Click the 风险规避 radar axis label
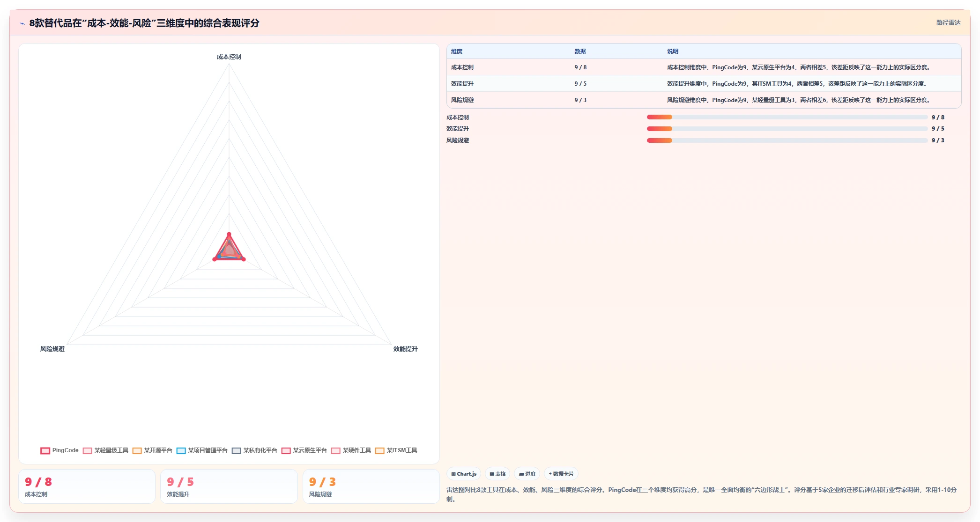980x522 pixels. pos(52,349)
